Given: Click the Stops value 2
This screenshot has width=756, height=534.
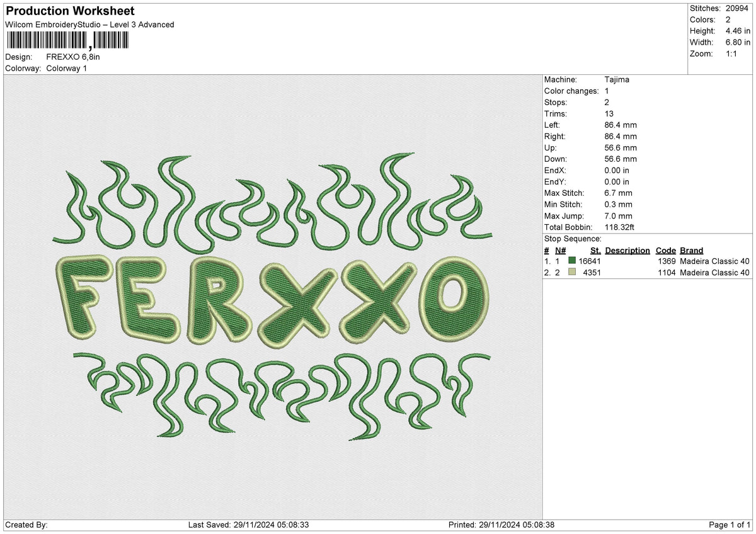Looking at the screenshot, I should tap(607, 103).
